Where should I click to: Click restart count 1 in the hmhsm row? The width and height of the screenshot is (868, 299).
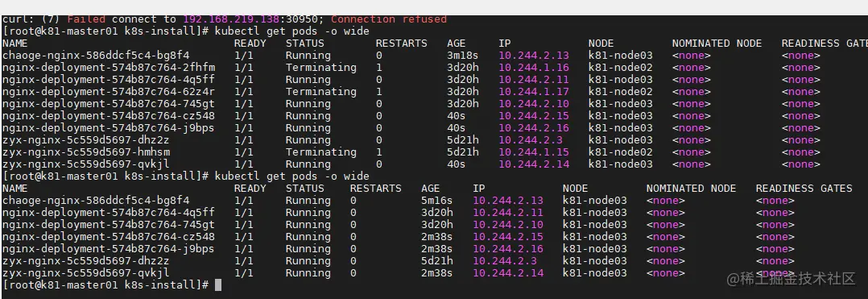(379, 152)
